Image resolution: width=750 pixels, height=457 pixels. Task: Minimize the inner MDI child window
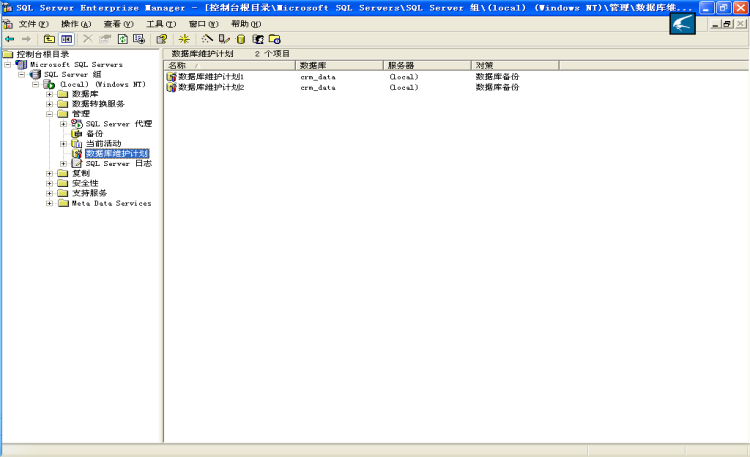click(716, 24)
